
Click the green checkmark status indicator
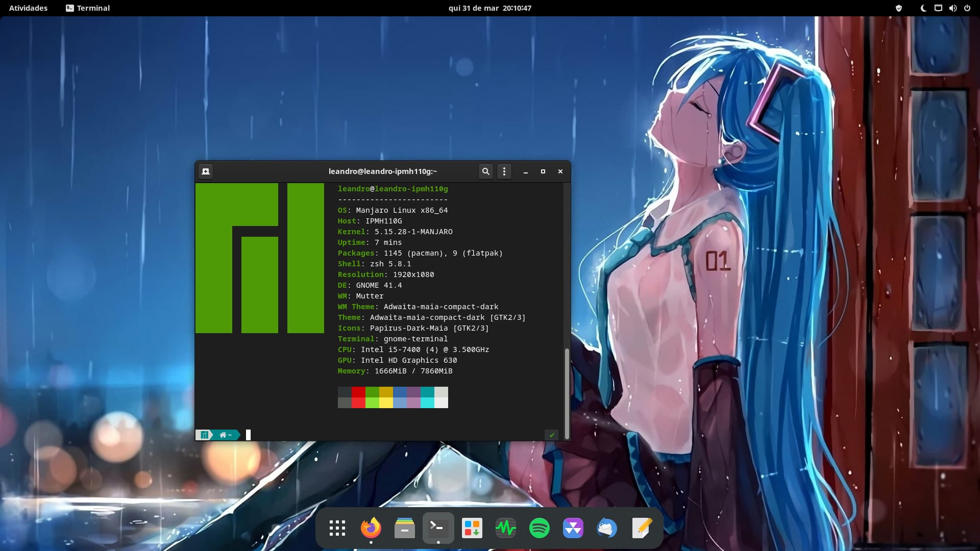tap(552, 435)
